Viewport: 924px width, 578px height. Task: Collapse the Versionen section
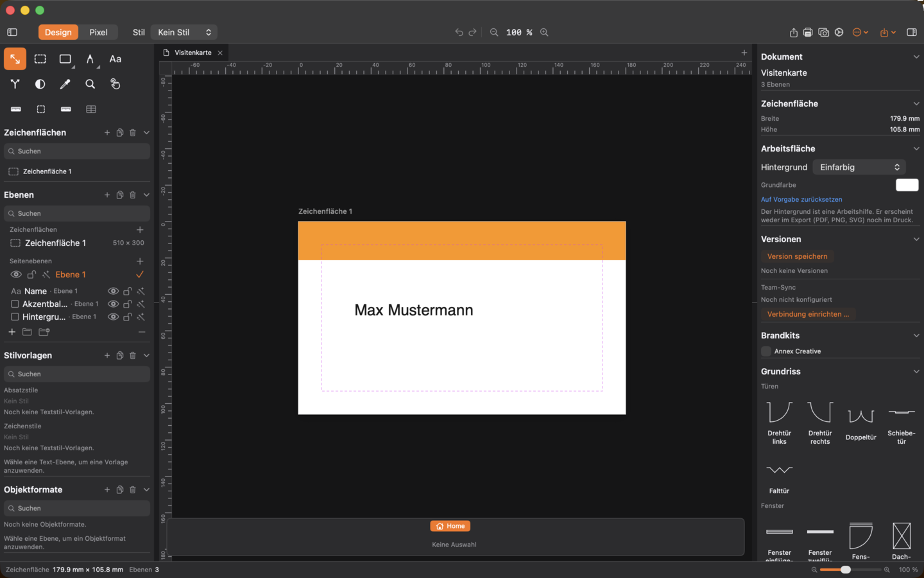(x=916, y=239)
